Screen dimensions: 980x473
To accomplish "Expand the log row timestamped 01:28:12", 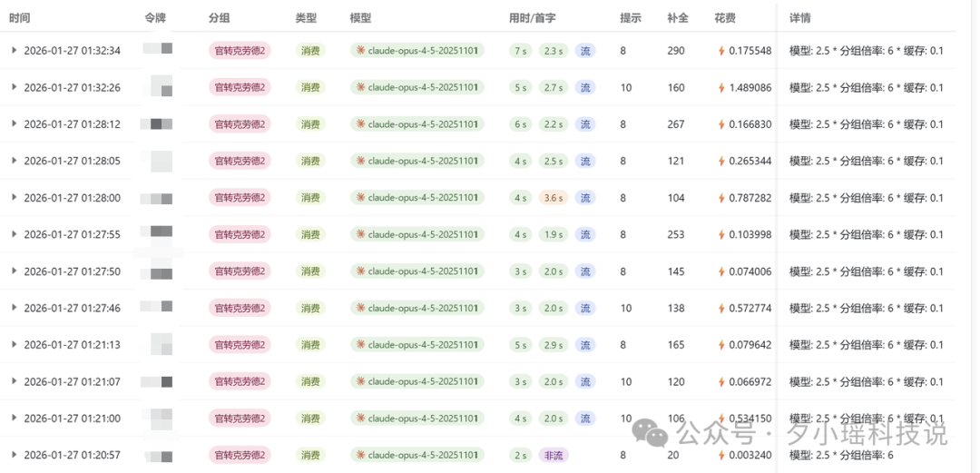I will (14, 124).
